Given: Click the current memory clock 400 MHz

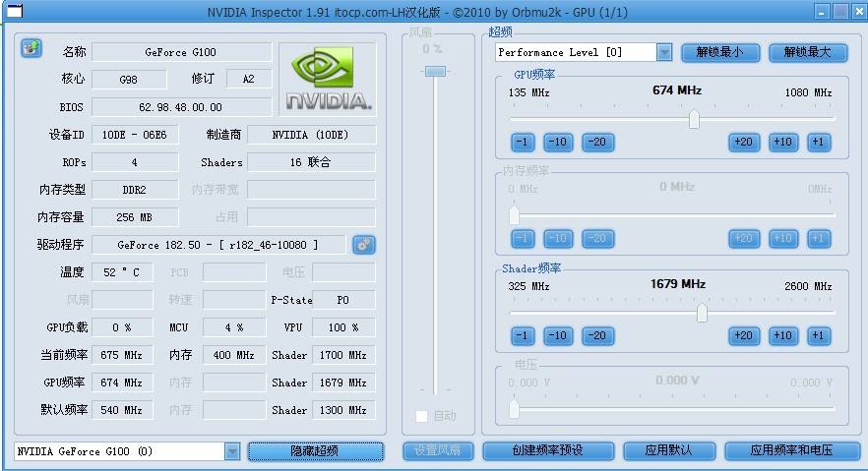Looking at the screenshot, I should tap(234, 355).
